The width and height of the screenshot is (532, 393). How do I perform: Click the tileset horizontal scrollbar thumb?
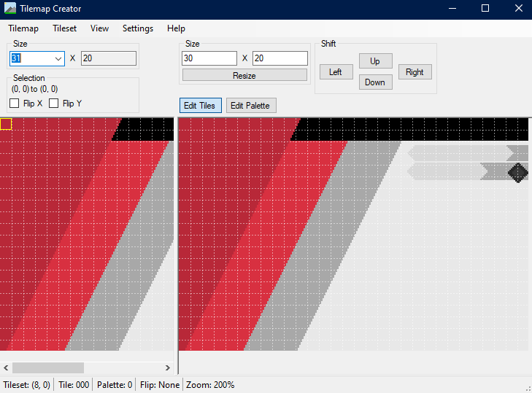coord(48,367)
